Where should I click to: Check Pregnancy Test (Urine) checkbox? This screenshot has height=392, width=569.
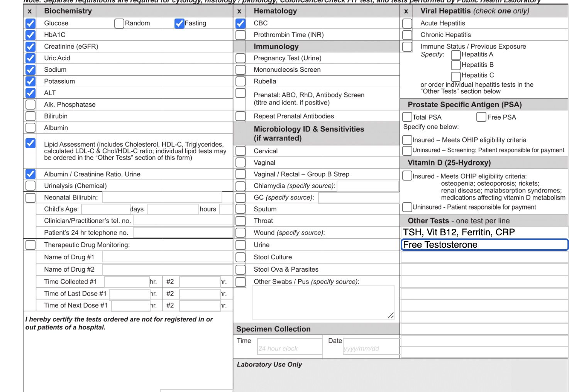tap(240, 58)
